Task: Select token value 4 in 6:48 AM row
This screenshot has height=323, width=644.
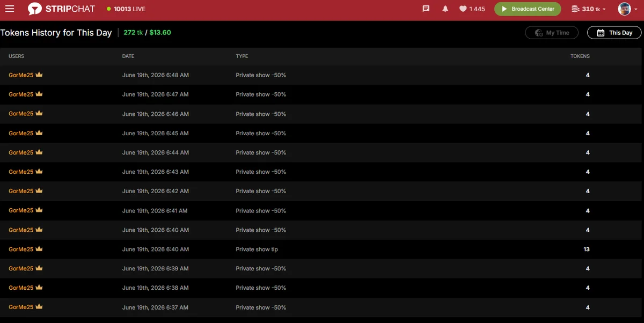Action: pyautogui.click(x=588, y=75)
